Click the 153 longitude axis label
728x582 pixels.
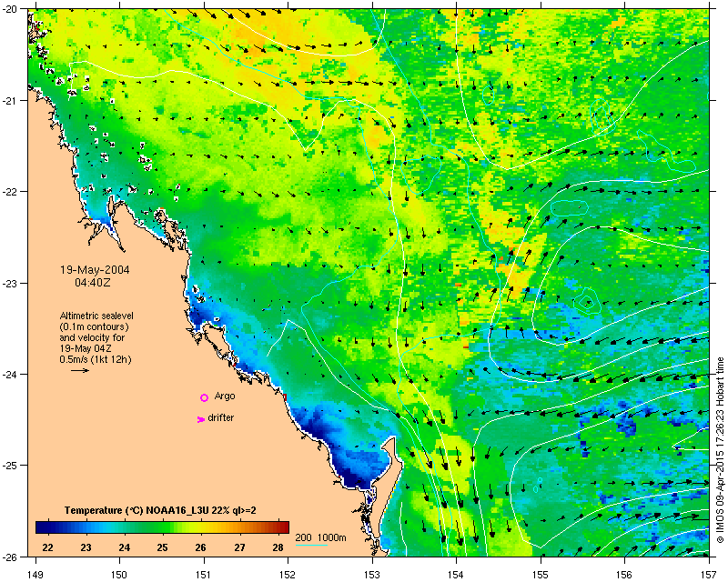click(372, 575)
